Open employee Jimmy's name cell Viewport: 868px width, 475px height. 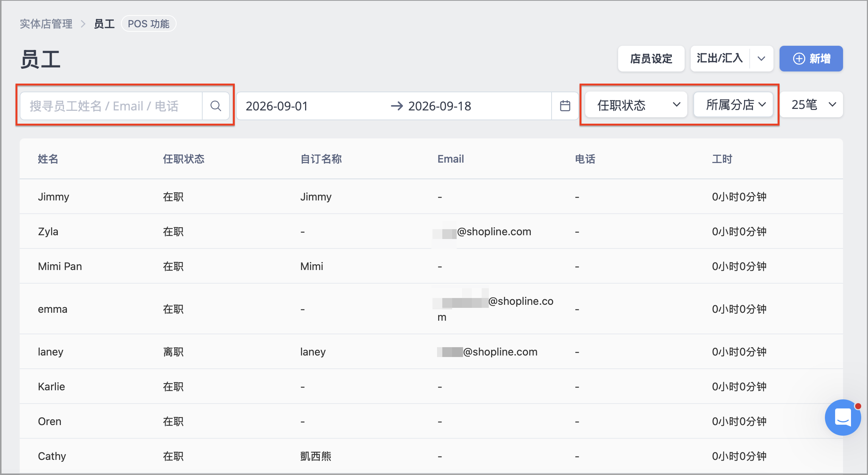53,197
